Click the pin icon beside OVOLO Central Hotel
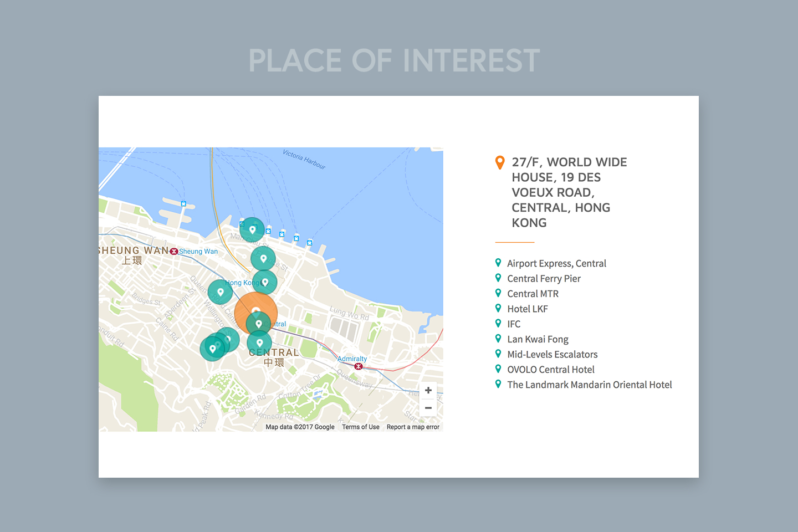Image resolution: width=798 pixels, height=532 pixels. click(498, 369)
